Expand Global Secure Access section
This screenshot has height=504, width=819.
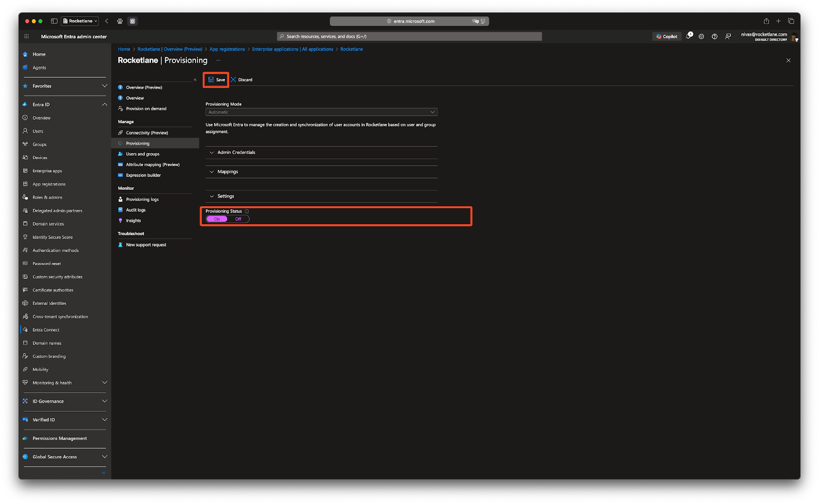pyautogui.click(x=64, y=457)
